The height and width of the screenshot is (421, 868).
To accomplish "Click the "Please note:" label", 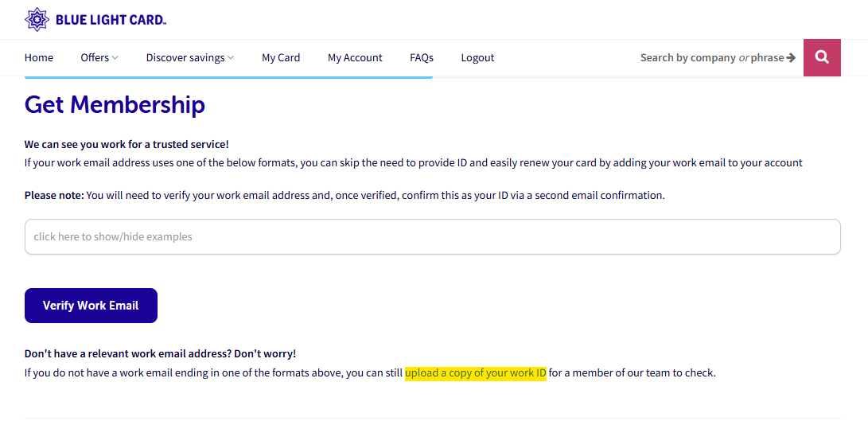I will pyautogui.click(x=54, y=196).
